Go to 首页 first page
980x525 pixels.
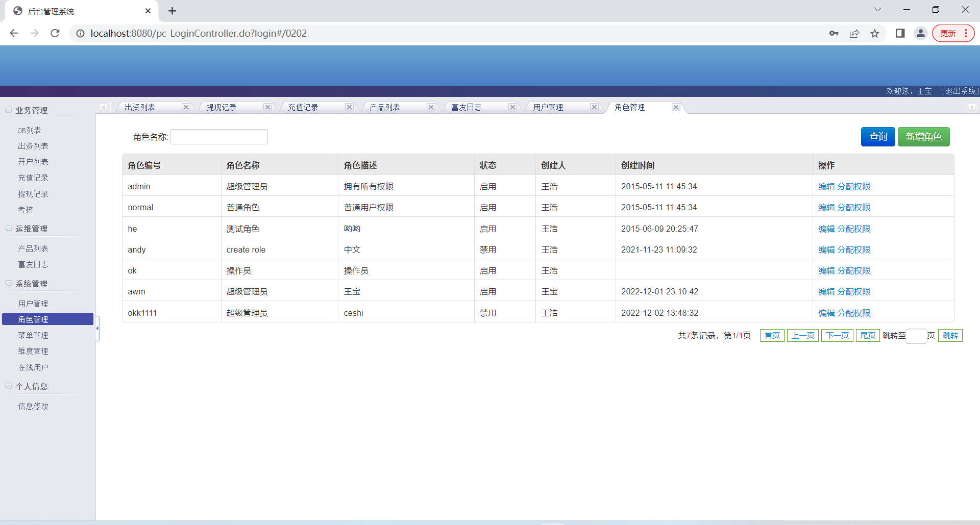pos(772,336)
